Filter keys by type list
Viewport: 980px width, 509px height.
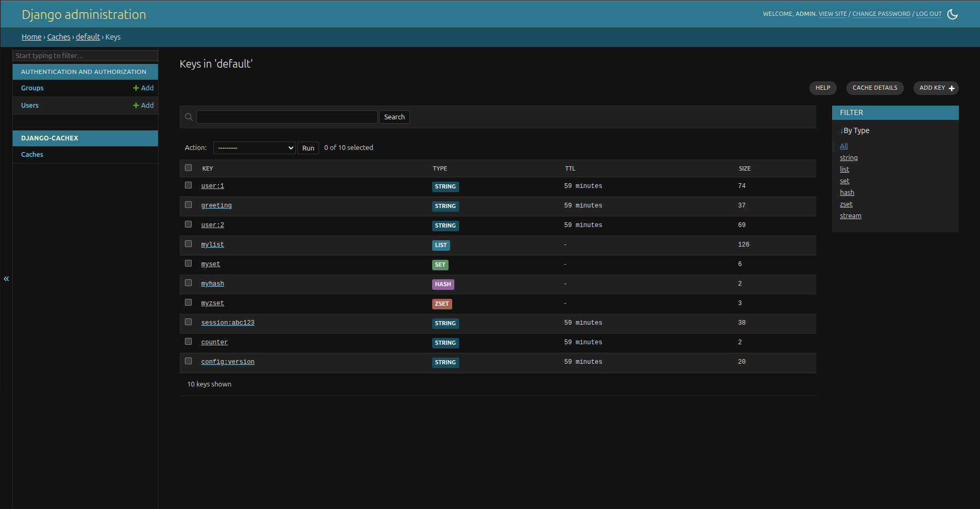pyautogui.click(x=844, y=169)
